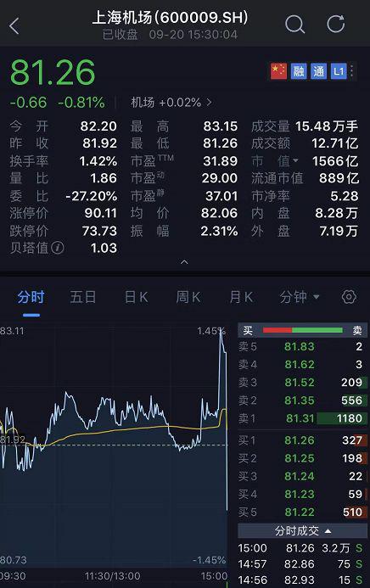Select the 买2 81.25 order row

[302, 458]
